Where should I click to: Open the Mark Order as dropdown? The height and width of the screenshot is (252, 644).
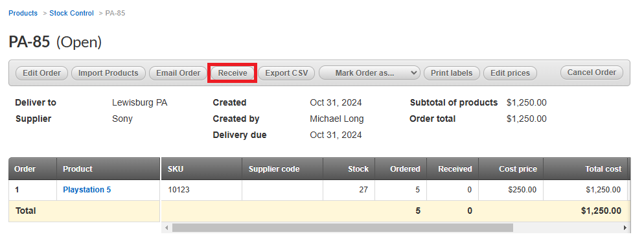(369, 73)
